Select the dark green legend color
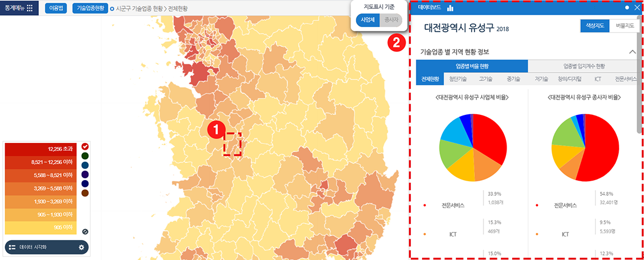The height and width of the screenshot is (260, 644). [85, 156]
